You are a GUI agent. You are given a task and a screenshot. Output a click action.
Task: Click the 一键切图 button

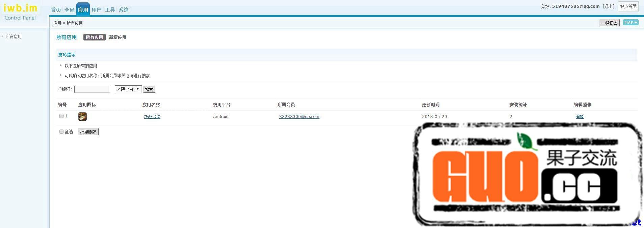[x=609, y=23]
